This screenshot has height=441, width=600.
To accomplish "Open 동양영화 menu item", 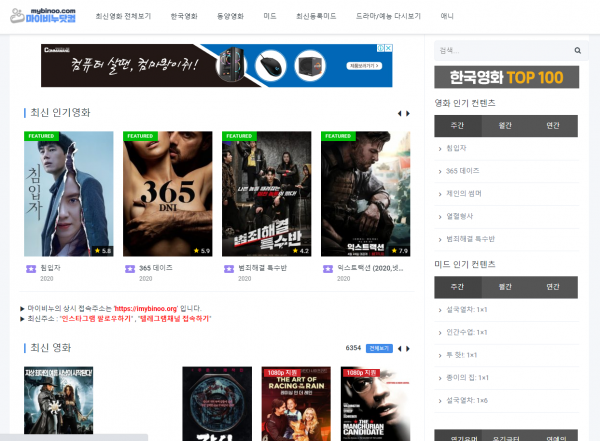I will (230, 16).
